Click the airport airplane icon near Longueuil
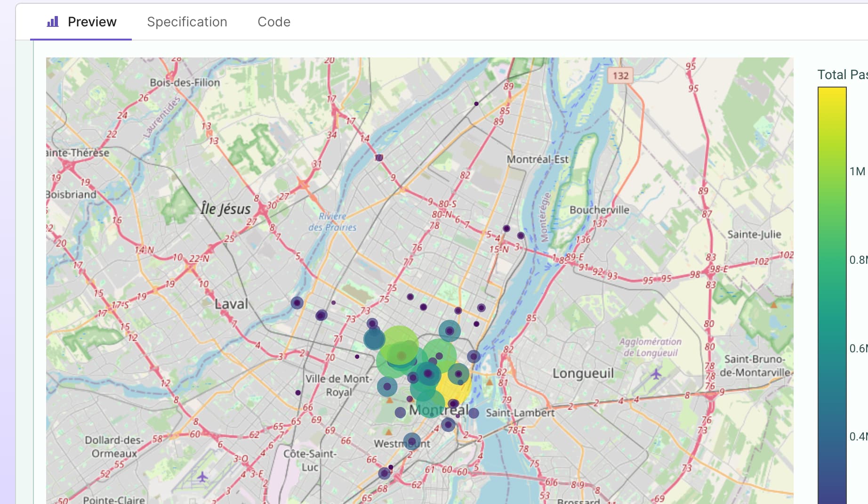This screenshot has width=868, height=504. [656, 374]
